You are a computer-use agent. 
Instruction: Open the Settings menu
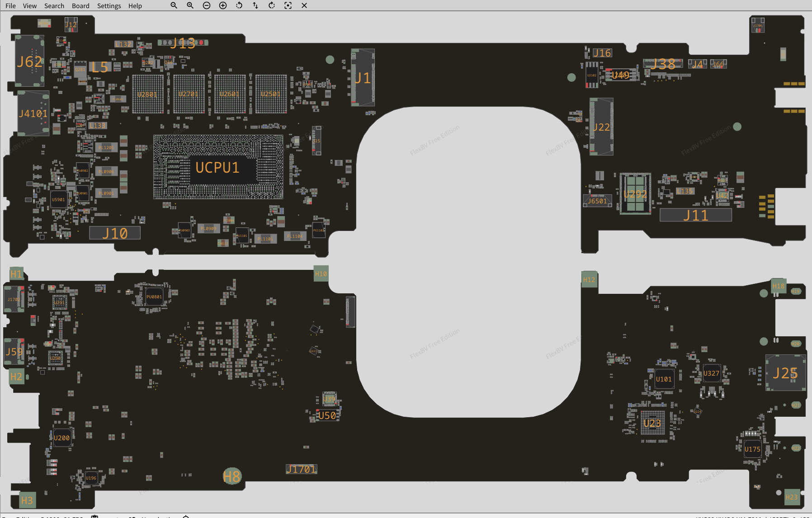(109, 6)
